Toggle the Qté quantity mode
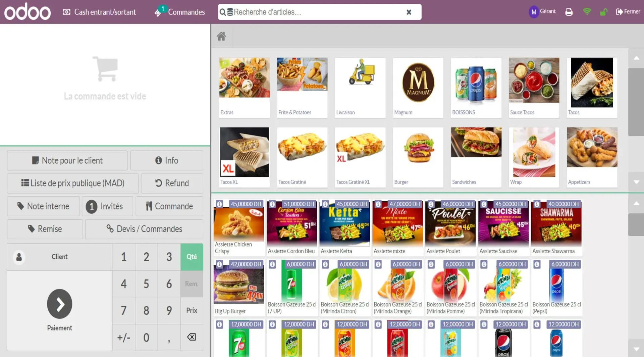This screenshot has height=357, width=644. pyautogui.click(x=192, y=257)
